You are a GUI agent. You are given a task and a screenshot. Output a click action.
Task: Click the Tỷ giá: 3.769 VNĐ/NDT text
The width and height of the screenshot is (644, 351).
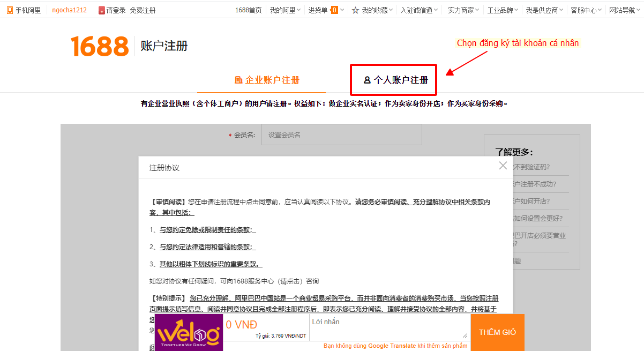pyautogui.click(x=281, y=336)
